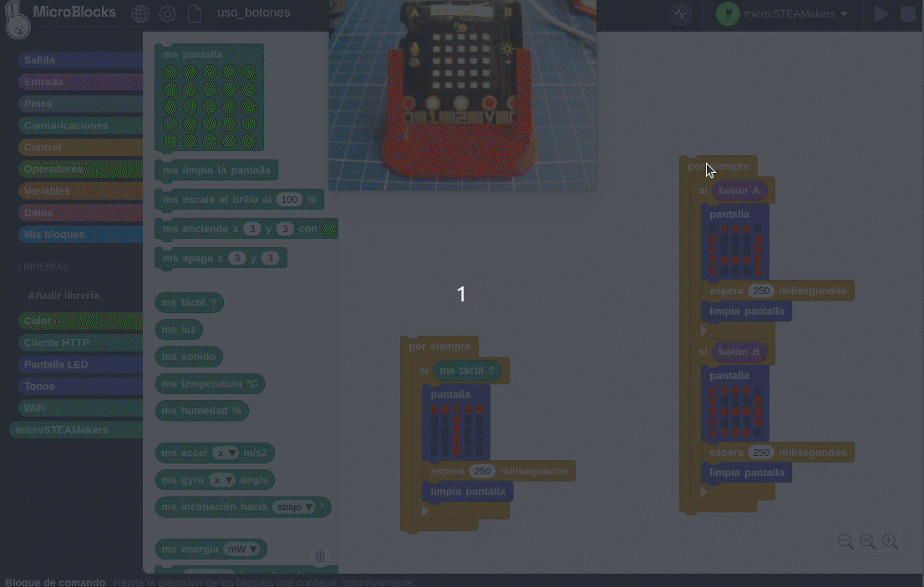924x587 pixels.
Task: Expand the arrow under botón A if-block
Action: [x=703, y=331]
